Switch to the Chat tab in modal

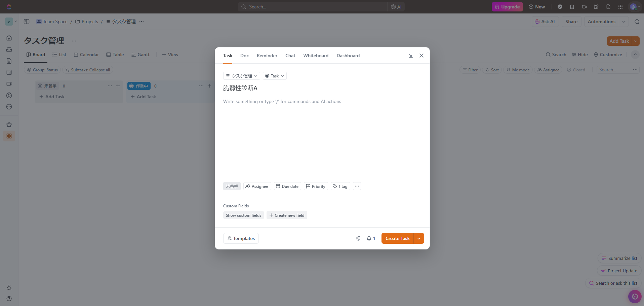(290, 56)
